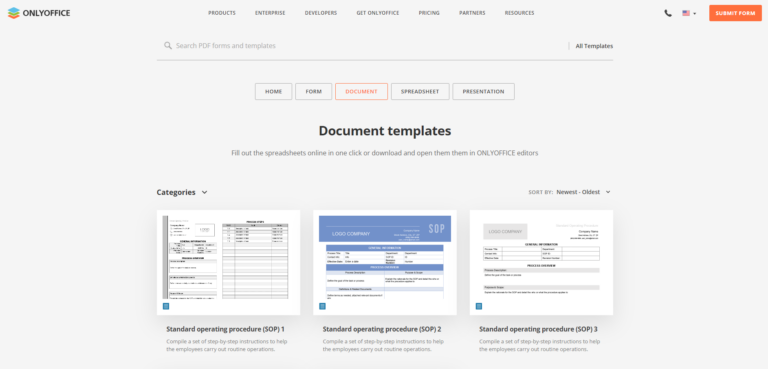Click the search magnifier icon
Viewport: 768px width, 369px height.
(168, 46)
